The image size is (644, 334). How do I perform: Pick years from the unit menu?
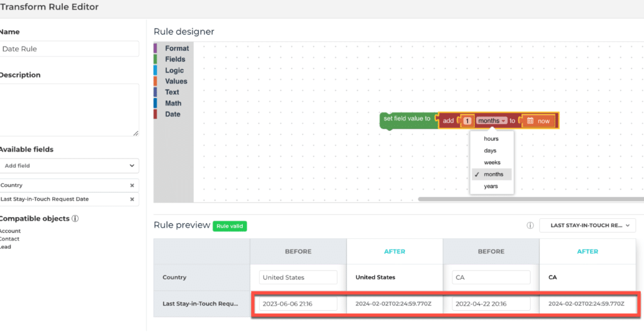(491, 186)
